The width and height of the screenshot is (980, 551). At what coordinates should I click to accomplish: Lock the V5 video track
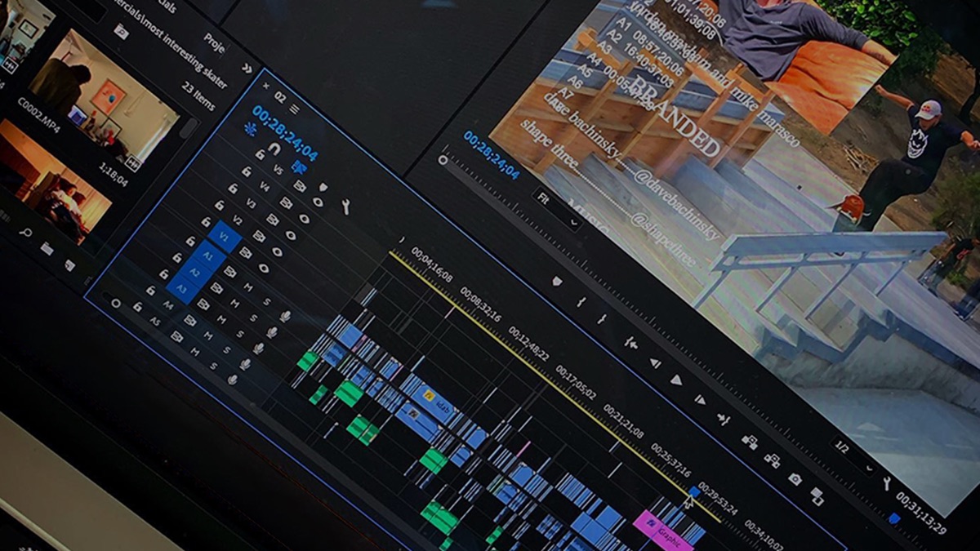246,171
